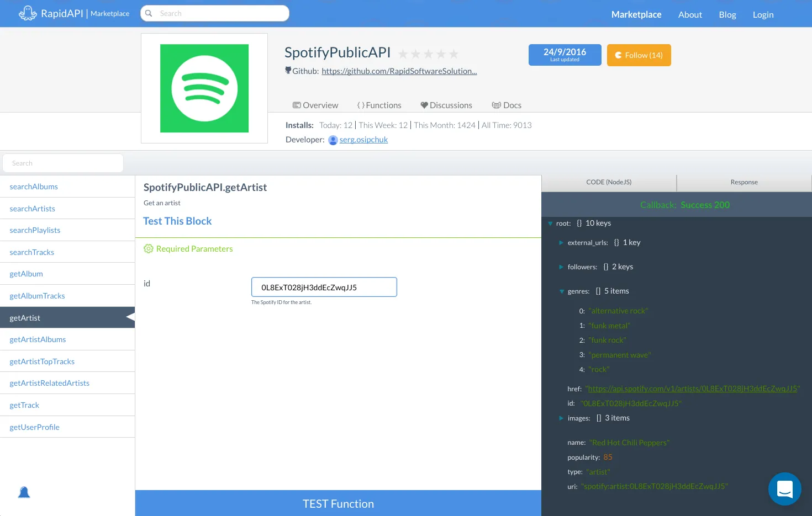Viewport: 812px width, 516px height.
Task: Select the Response tab
Action: pos(744,182)
